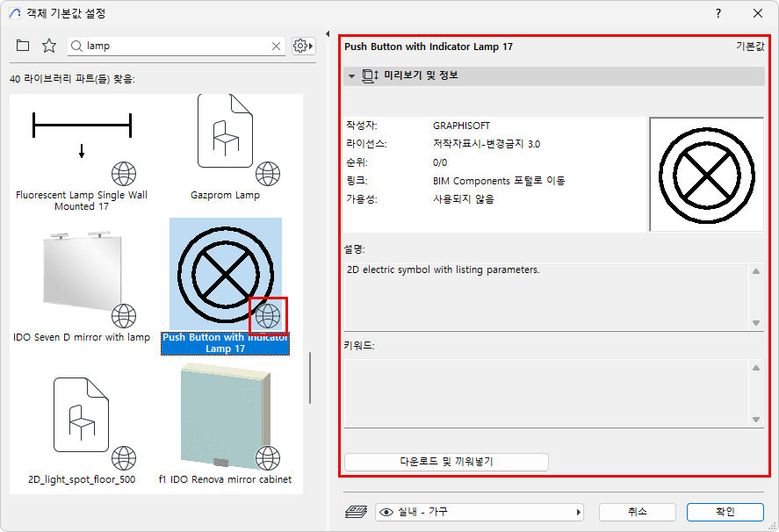Confirm with the 확인 button

[x=725, y=512]
